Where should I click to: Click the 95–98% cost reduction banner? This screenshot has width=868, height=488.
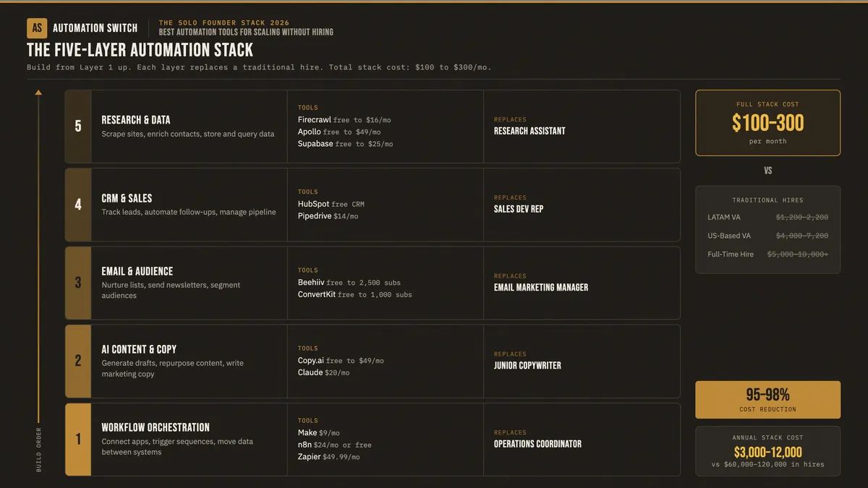point(767,400)
